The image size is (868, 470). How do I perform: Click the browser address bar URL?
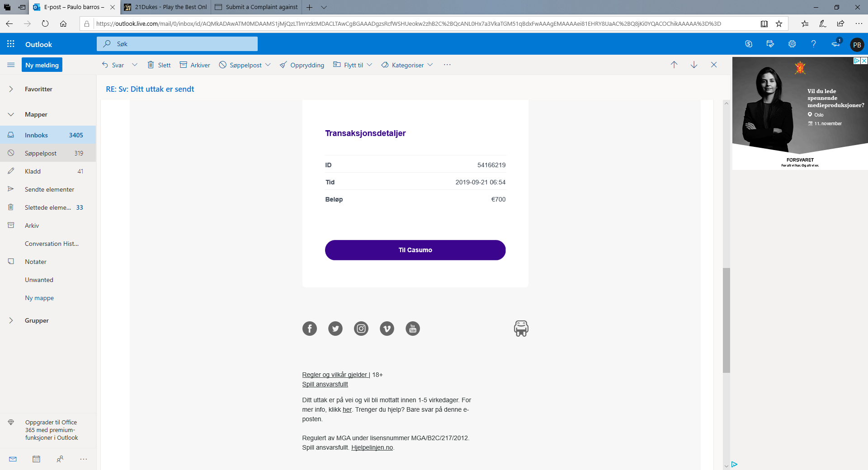[x=408, y=23]
